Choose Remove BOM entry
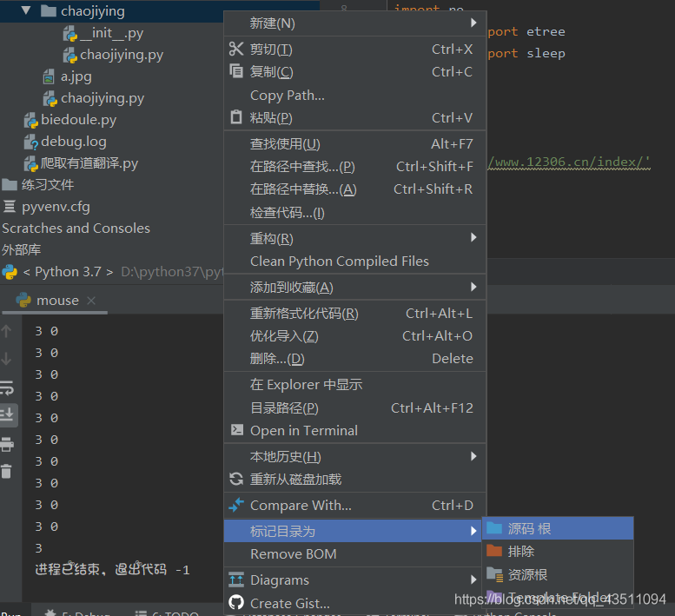This screenshot has width=675, height=616. (x=353, y=554)
